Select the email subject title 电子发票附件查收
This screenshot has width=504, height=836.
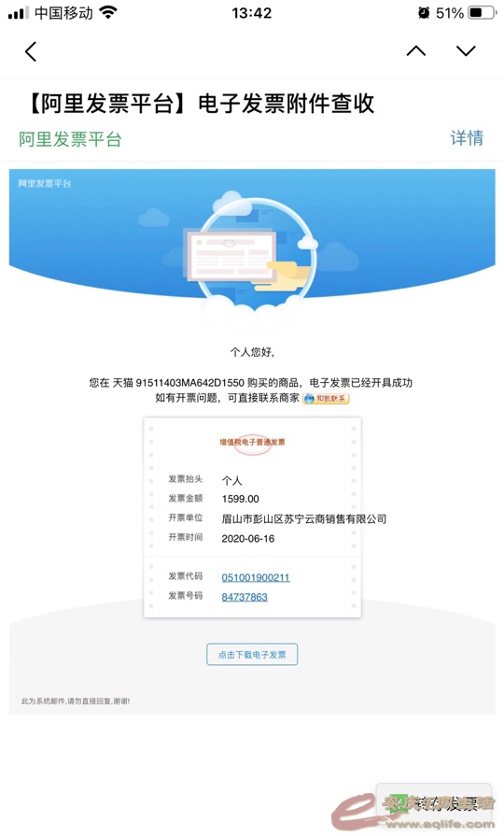pos(287,104)
